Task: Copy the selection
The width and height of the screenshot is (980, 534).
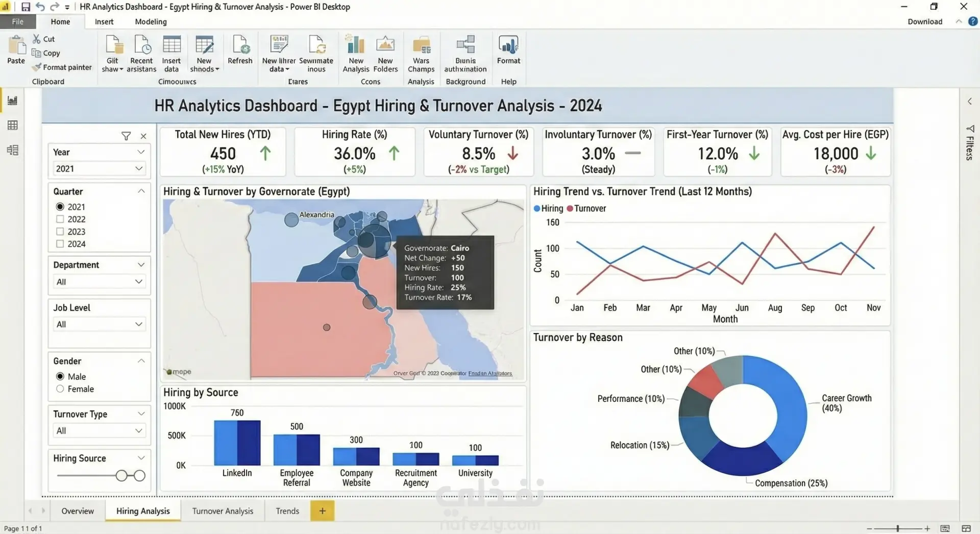Action: pos(46,53)
